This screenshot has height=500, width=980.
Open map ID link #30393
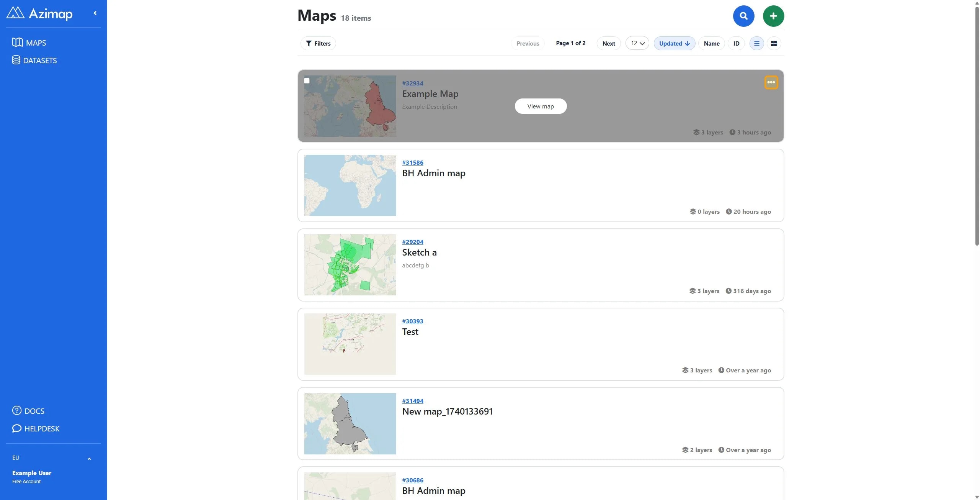click(413, 321)
